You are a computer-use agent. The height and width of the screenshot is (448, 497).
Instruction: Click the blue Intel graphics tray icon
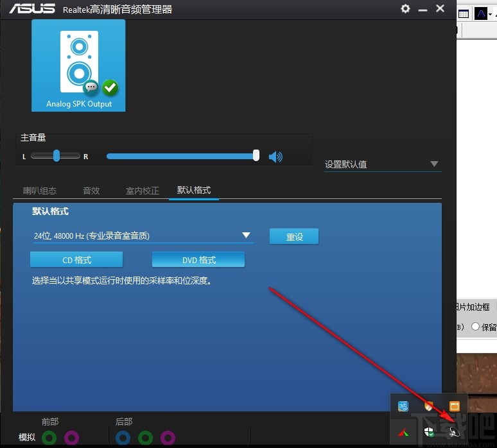click(x=403, y=406)
